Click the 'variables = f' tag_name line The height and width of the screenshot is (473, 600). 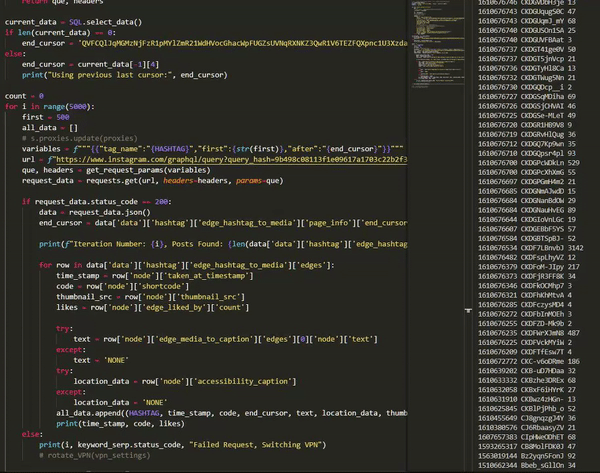[x=212, y=149]
